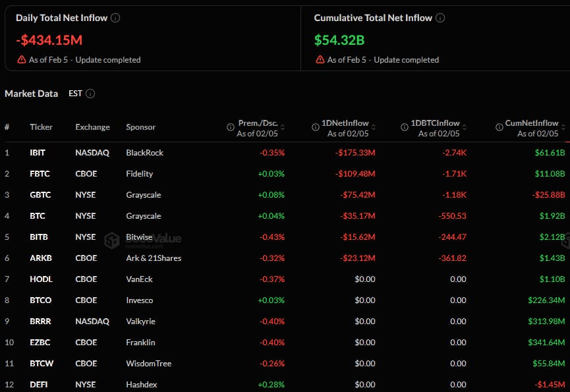570x392 pixels.
Task: Click the DEFI row from Hashdex
Action: [x=39, y=384]
